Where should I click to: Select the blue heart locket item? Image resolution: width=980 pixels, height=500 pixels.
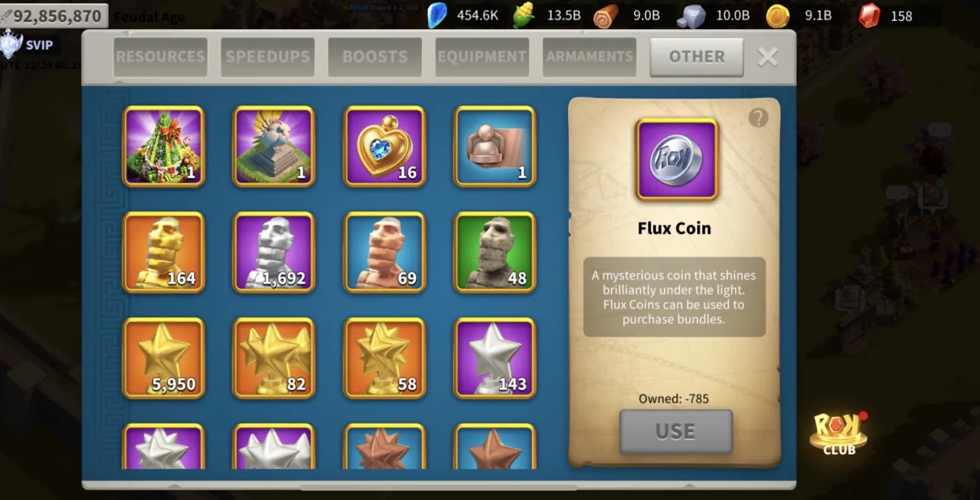coord(384,147)
